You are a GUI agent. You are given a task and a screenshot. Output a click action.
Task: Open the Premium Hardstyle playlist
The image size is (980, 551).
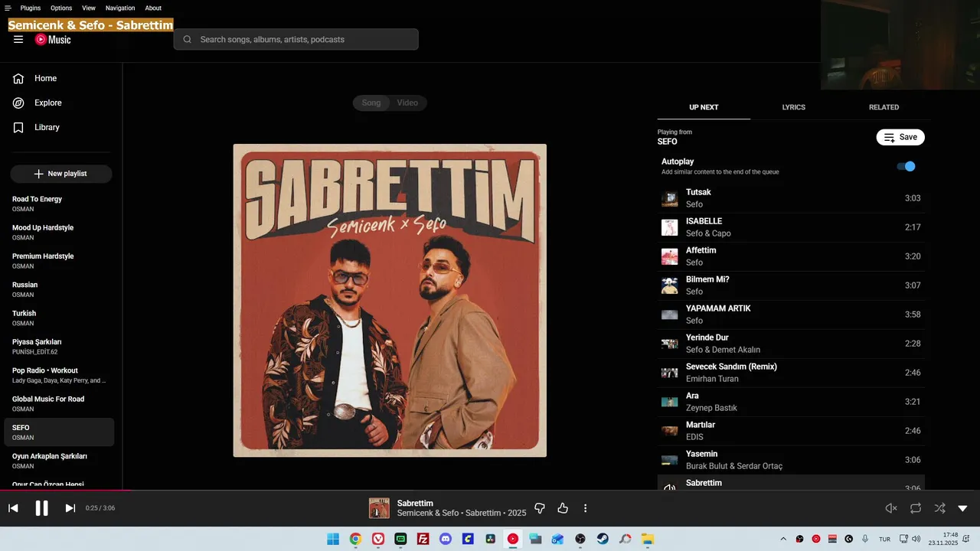point(59,261)
